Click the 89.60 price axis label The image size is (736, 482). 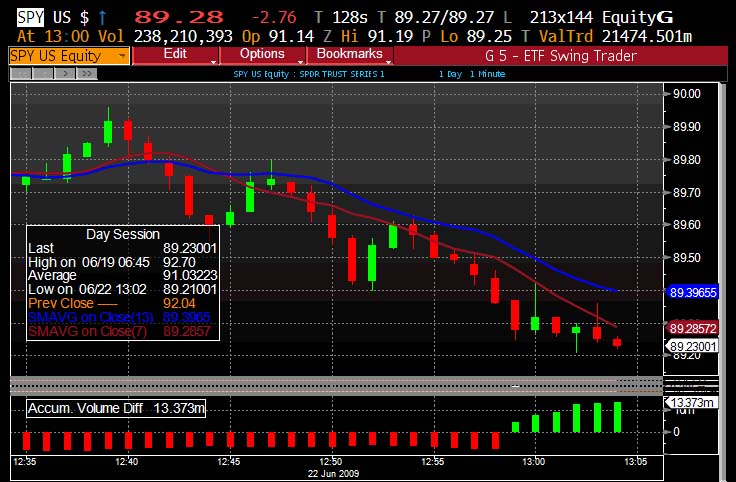tap(687, 225)
